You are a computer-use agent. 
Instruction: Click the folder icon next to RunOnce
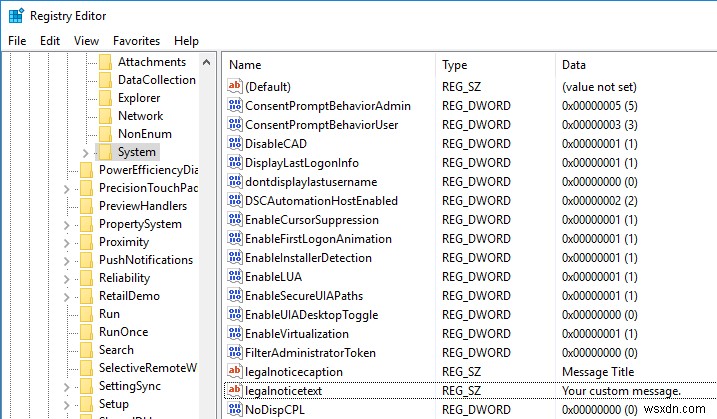pyautogui.click(x=87, y=332)
